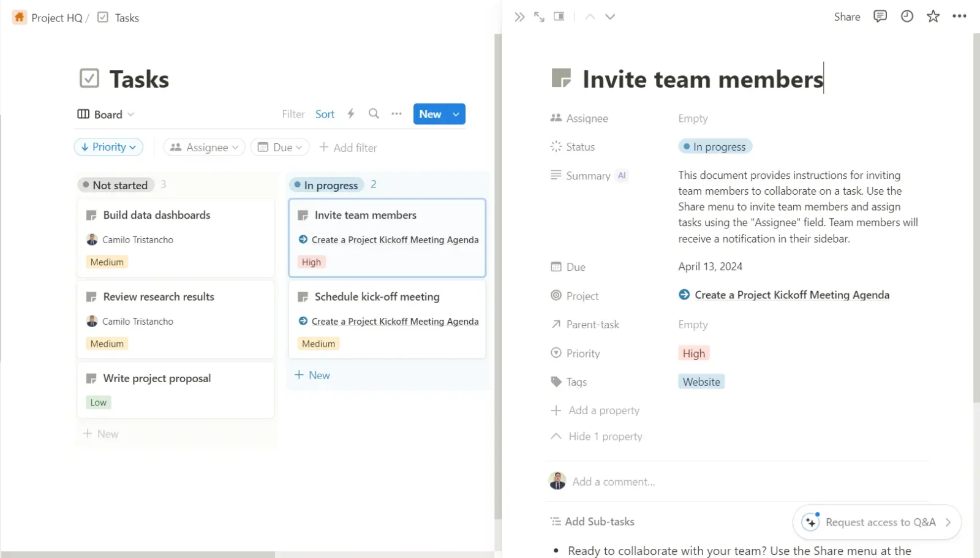Screen dimensions: 980x558
Task: Open the In progress status value dropdown
Action: 715,146
